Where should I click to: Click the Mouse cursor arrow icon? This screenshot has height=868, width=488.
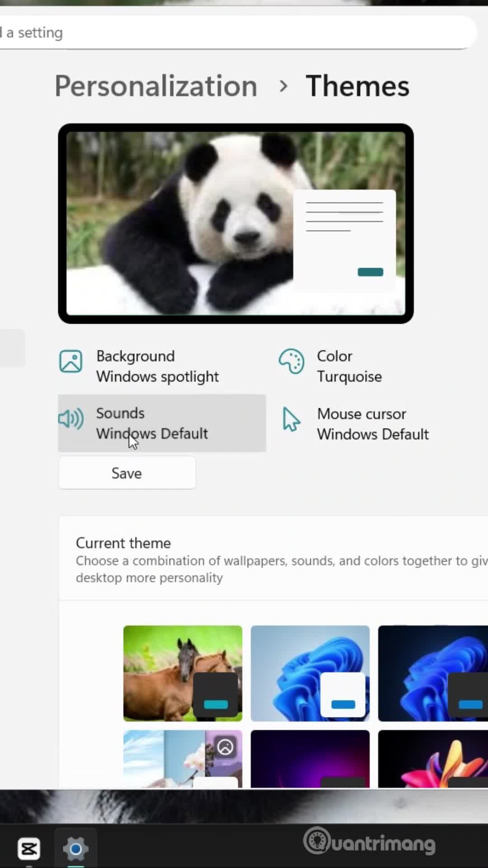(x=291, y=419)
